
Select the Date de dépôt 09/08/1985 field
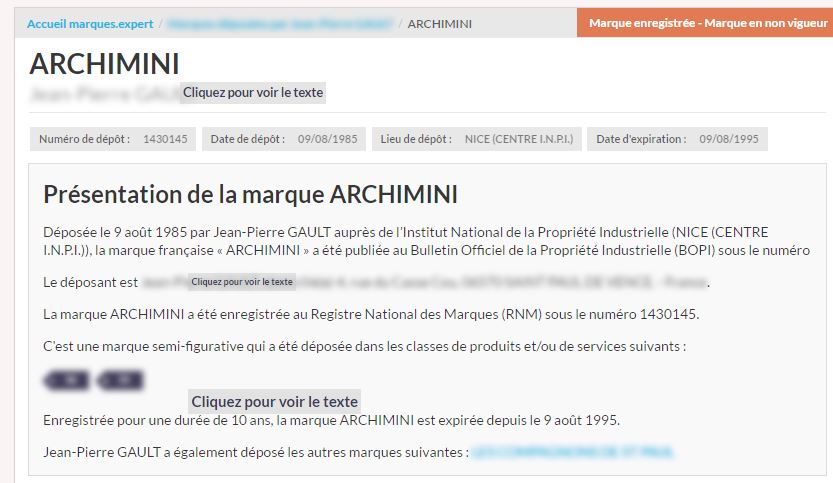pos(284,139)
